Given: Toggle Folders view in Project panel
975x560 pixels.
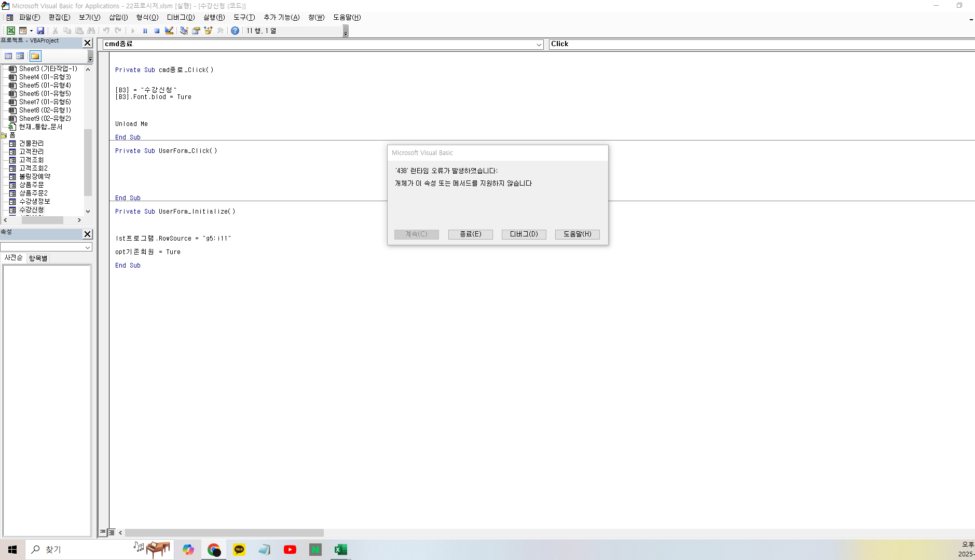Looking at the screenshot, I should tap(35, 56).
